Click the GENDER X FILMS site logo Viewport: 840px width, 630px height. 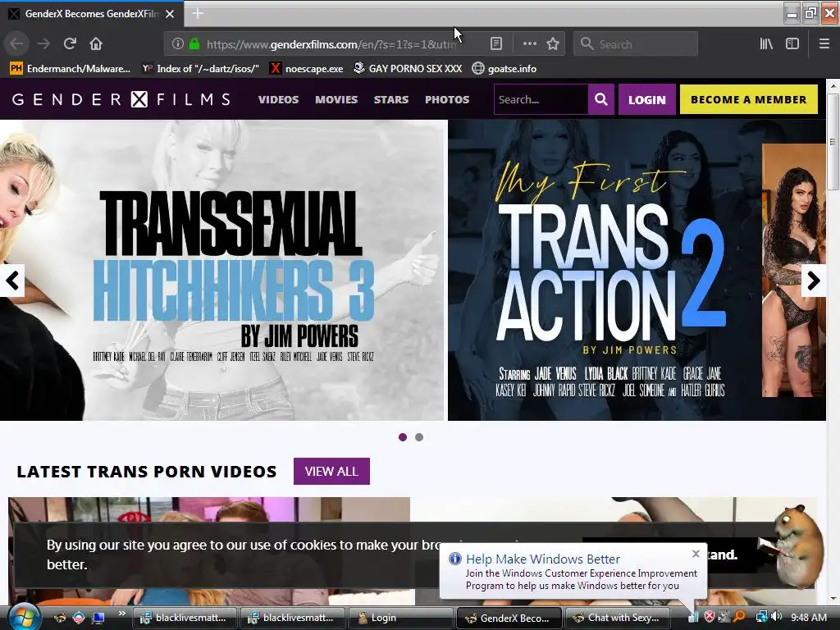(x=121, y=99)
